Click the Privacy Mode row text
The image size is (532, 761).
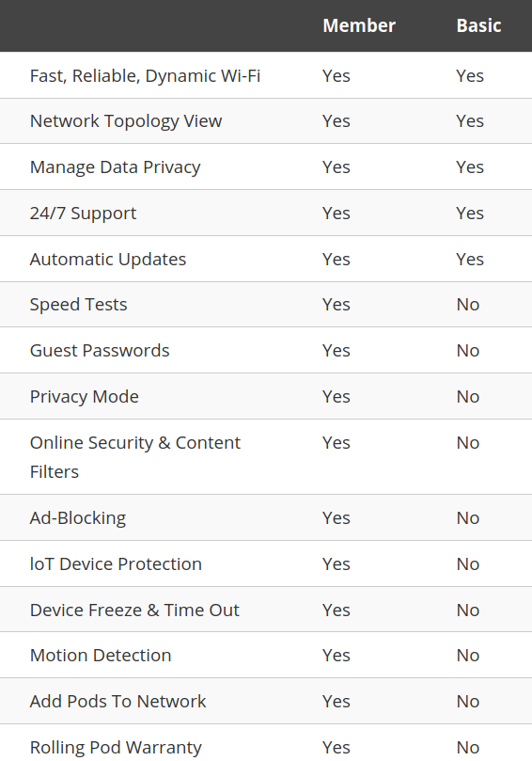click(85, 397)
